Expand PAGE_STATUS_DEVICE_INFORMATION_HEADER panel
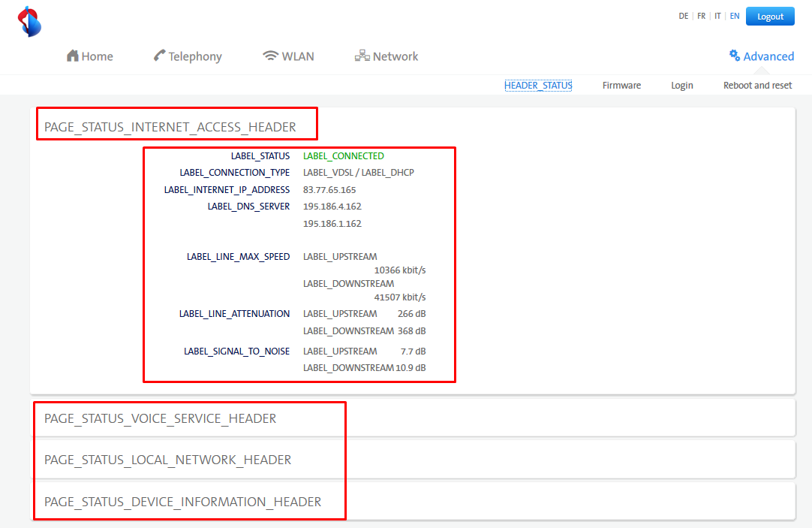This screenshot has width=812, height=528. click(183, 502)
